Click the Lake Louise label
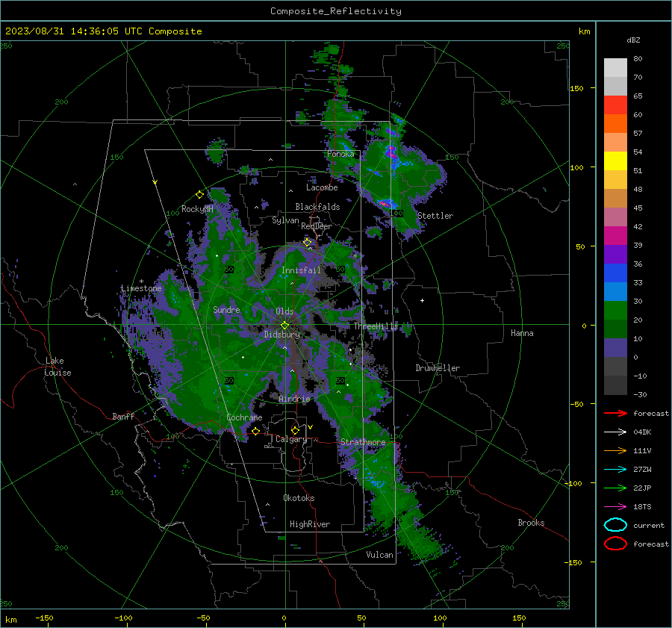672x628 pixels. pos(57,367)
